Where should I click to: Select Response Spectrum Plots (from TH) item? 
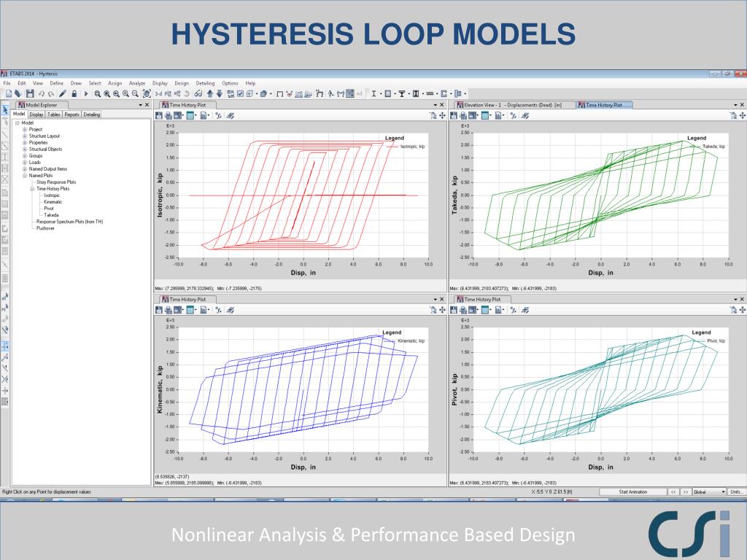(x=69, y=222)
